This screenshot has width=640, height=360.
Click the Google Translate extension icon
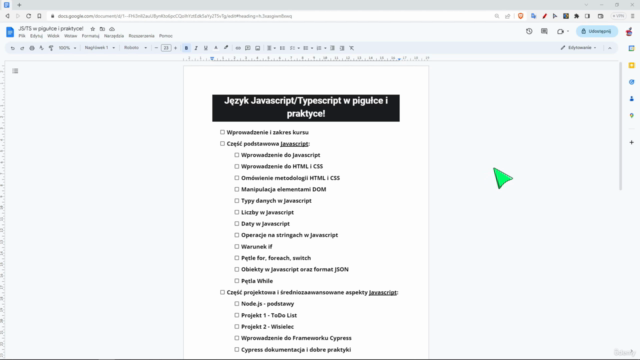[533, 16]
